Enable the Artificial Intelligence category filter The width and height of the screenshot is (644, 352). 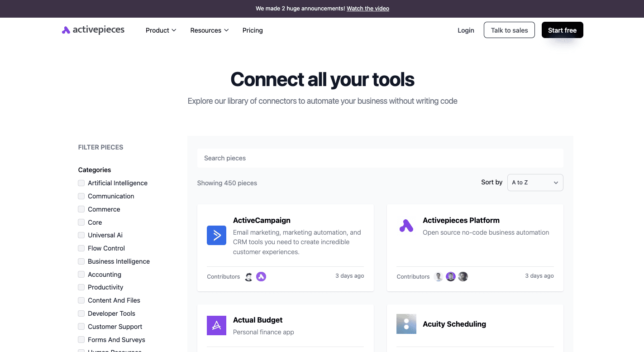pos(81,183)
